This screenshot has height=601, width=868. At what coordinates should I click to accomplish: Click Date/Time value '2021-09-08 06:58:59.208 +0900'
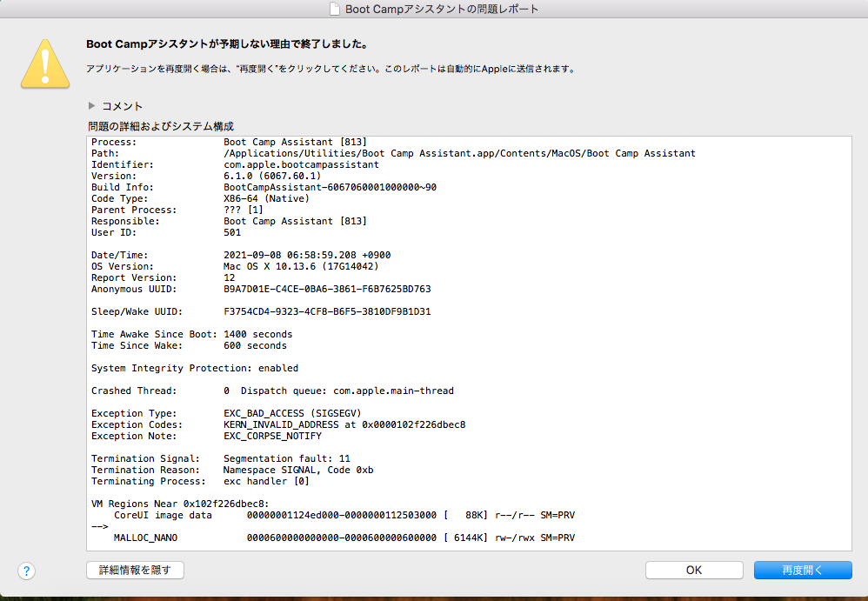(307, 255)
